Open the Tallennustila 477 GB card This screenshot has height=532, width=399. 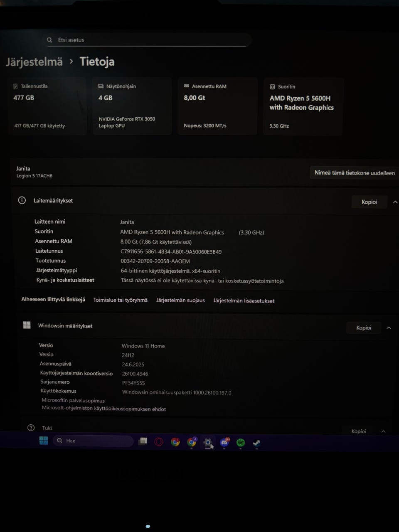click(47, 106)
